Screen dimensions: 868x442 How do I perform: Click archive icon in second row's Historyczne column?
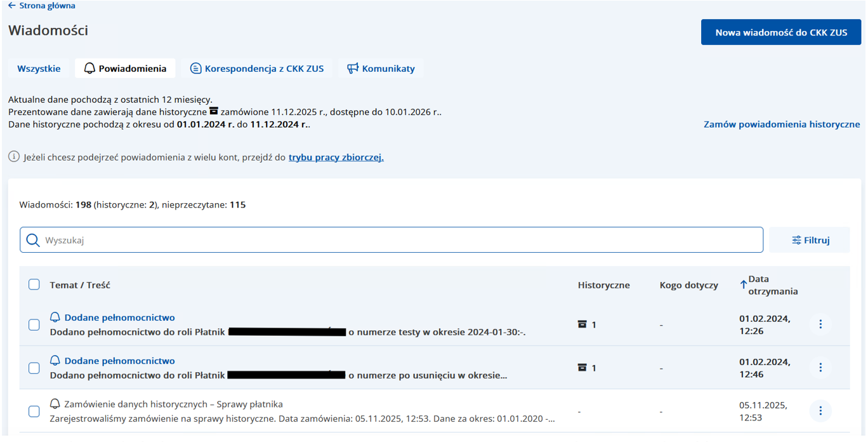pyautogui.click(x=582, y=368)
